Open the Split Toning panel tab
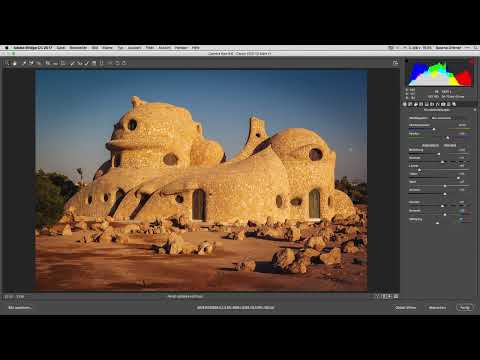 (x=426, y=104)
